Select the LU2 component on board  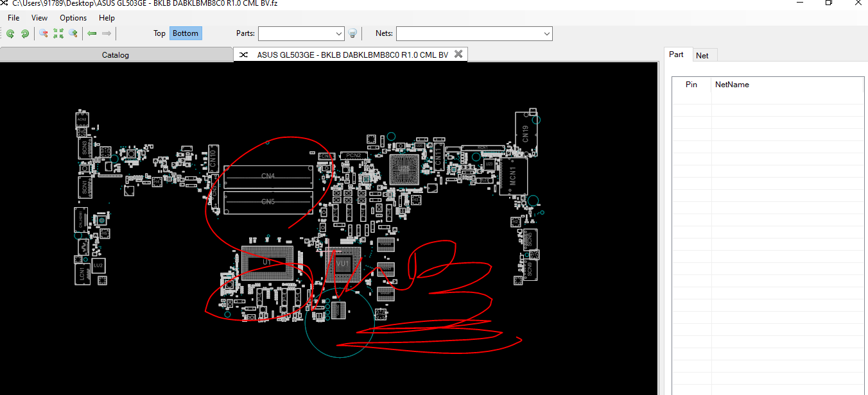[98, 265]
